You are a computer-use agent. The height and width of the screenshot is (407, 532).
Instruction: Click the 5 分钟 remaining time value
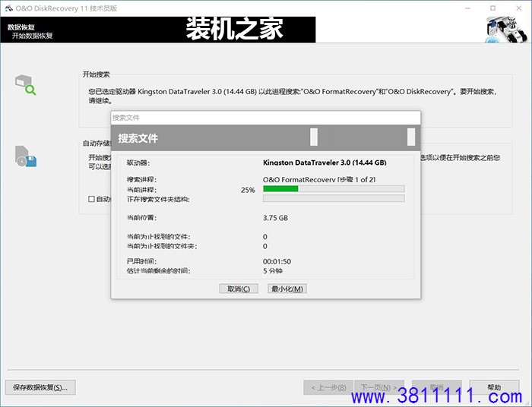click(272, 271)
